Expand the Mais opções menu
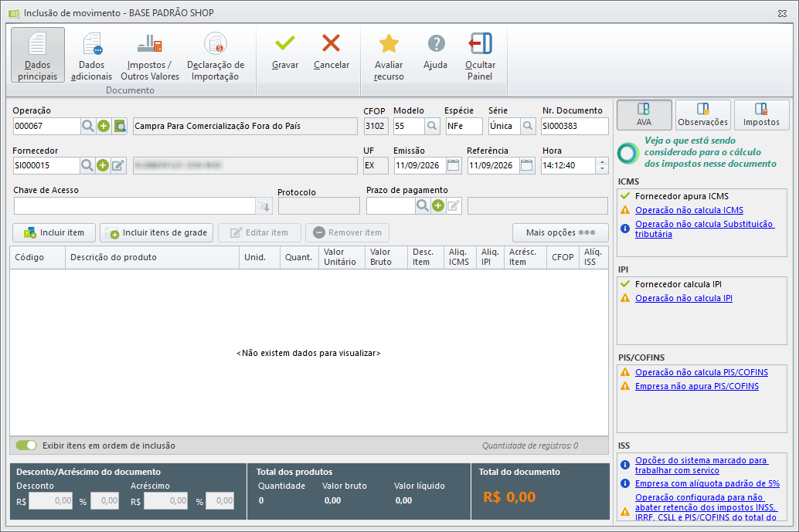The height and width of the screenshot is (532, 799). (560, 232)
